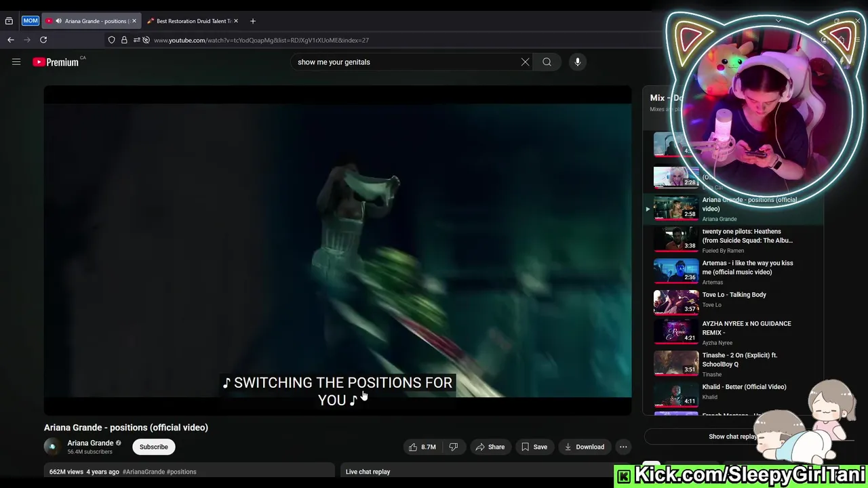Click the 'Live chat replay' heading

368,472
